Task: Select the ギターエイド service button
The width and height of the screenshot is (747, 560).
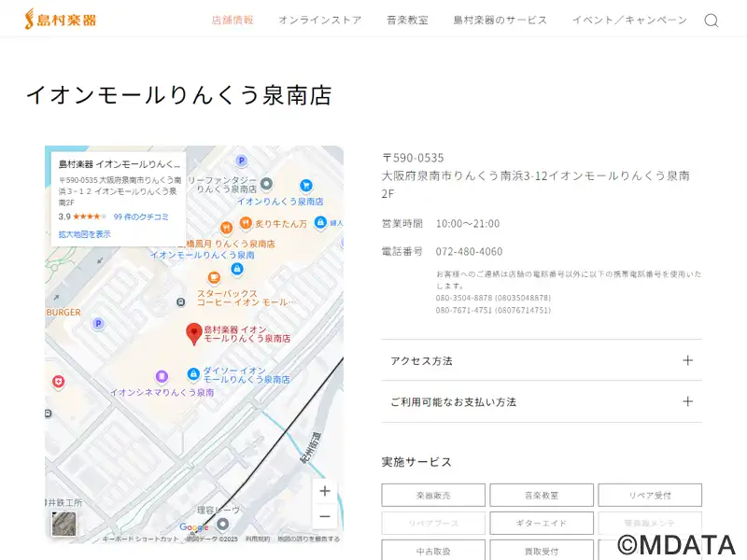Action: coord(542,524)
